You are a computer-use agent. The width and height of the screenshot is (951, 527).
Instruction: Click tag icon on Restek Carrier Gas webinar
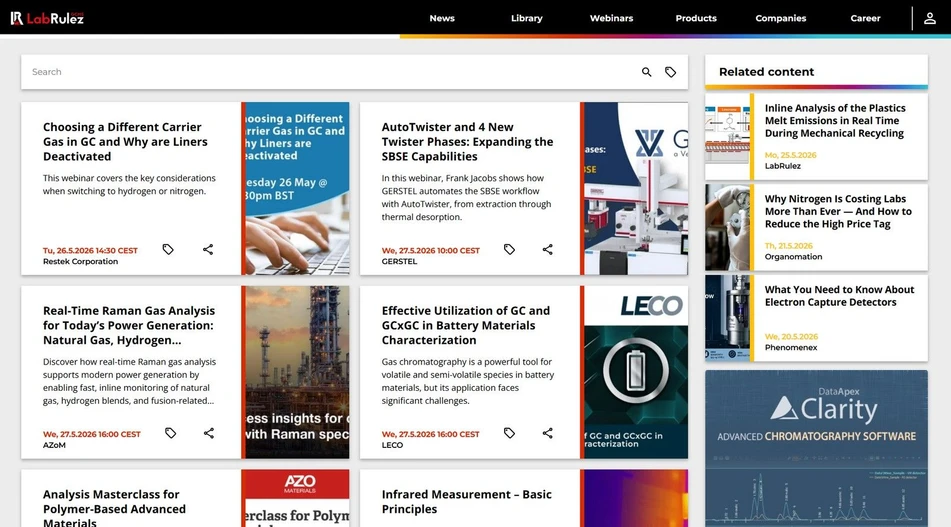click(x=168, y=249)
